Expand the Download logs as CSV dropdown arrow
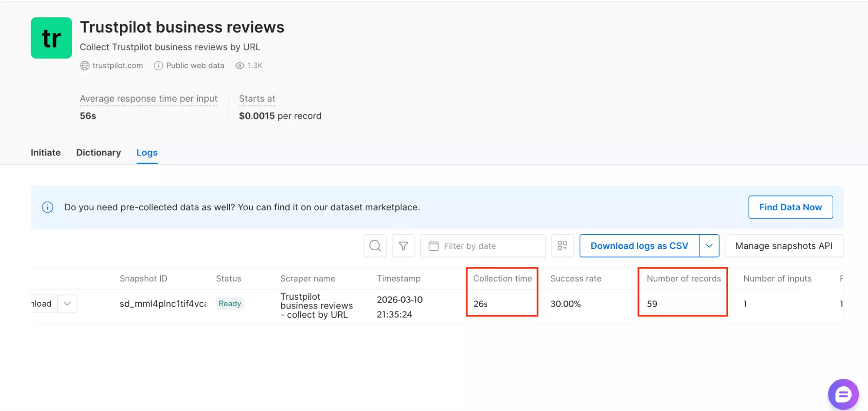 point(709,245)
